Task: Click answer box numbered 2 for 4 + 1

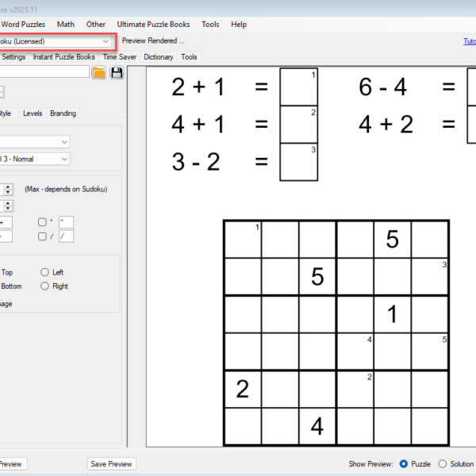Action: pos(299,125)
